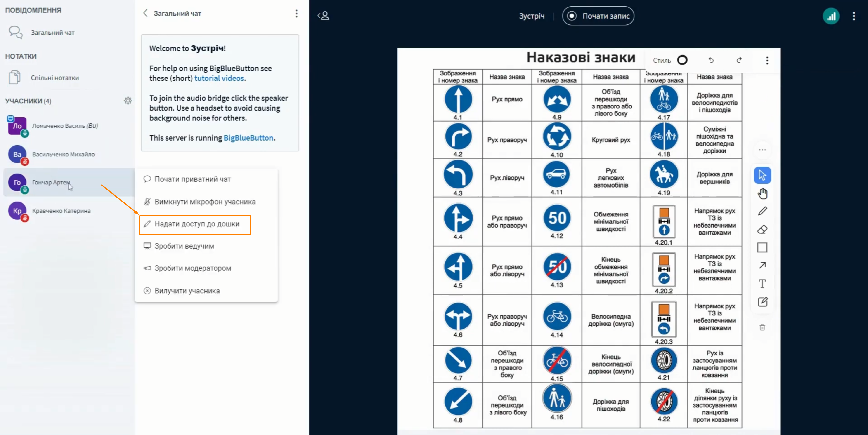Viewport: 868px width, 435px height.
Task: Expand whiteboard more tools ellipsis
Action: pyautogui.click(x=762, y=150)
